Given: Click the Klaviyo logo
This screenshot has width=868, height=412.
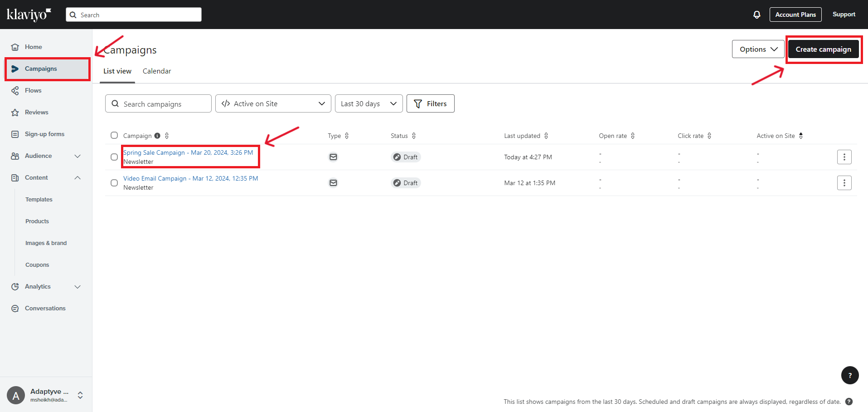Looking at the screenshot, I should 29,15.
